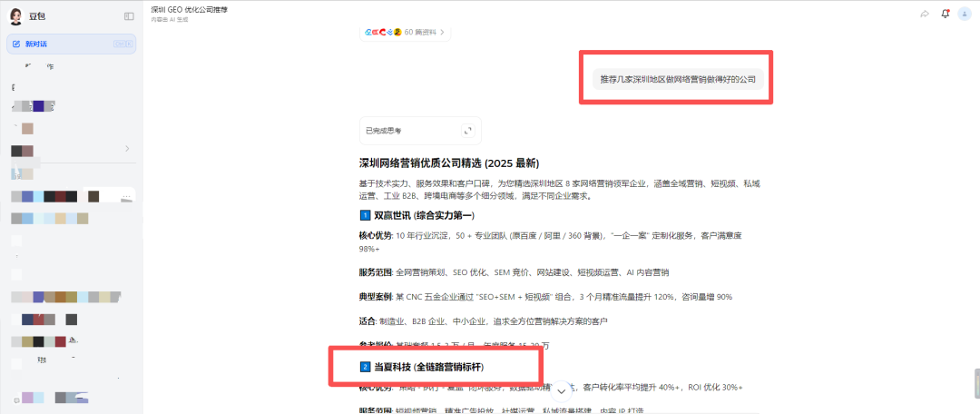
Task: Click the pencil icon in 新对话
Action: pyautogui.click(x=17, y=44)
